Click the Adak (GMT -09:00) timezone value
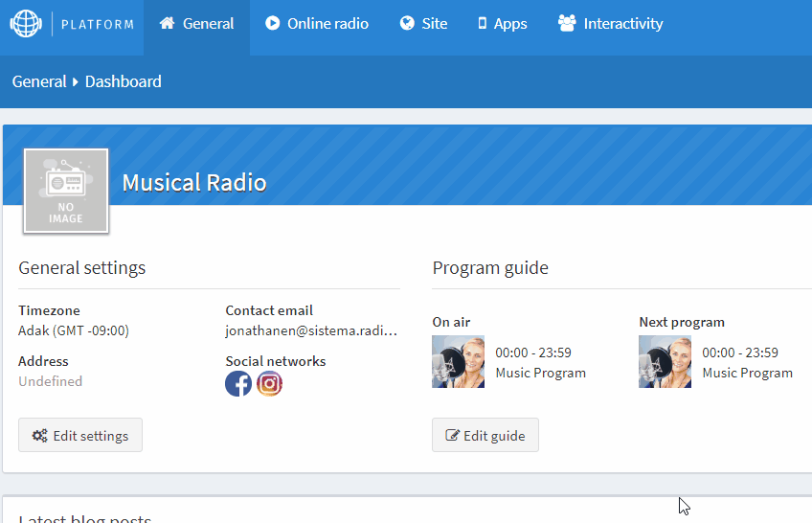 pos(74,330)
